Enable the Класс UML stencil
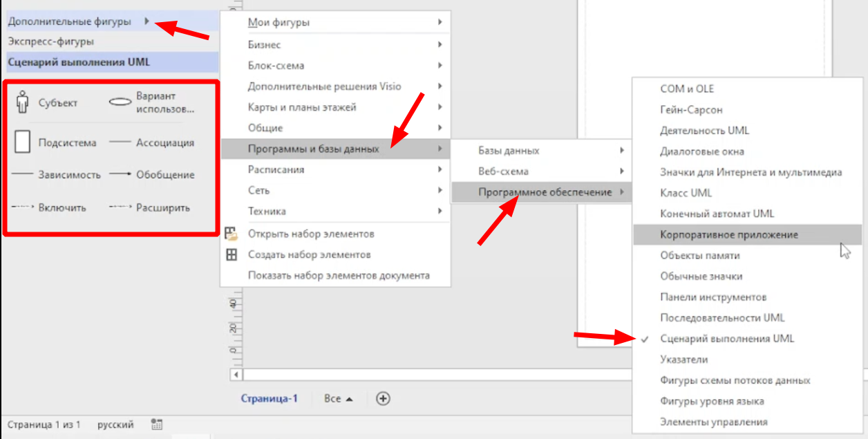The image size is (868, 439). (x=686, y=193)
